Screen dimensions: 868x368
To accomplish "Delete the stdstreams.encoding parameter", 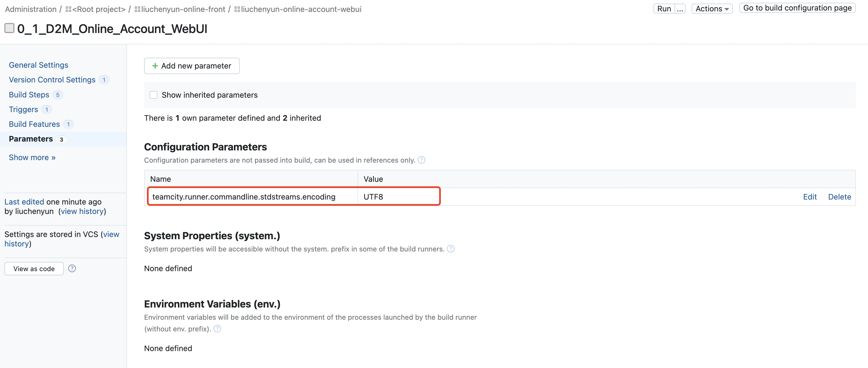I will [x=839, y=197].
